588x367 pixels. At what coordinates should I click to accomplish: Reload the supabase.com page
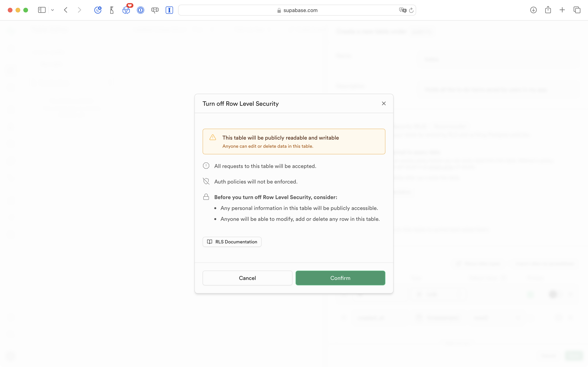411,10
